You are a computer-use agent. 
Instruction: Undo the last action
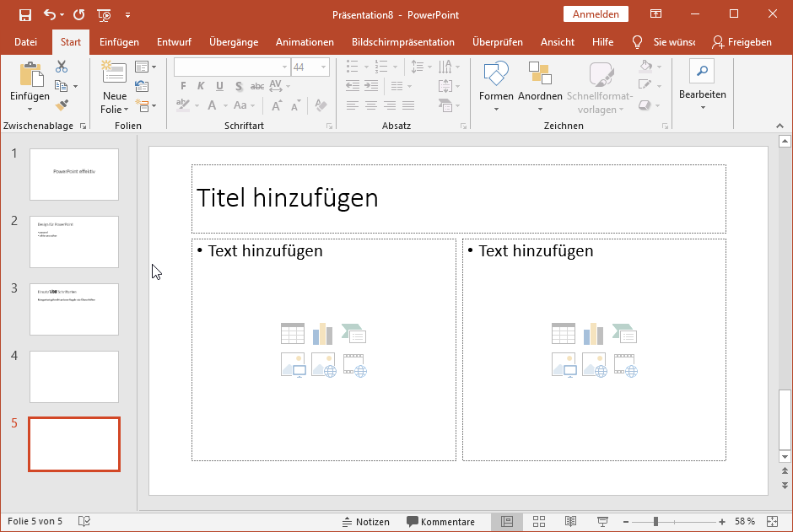pos(49,14)
